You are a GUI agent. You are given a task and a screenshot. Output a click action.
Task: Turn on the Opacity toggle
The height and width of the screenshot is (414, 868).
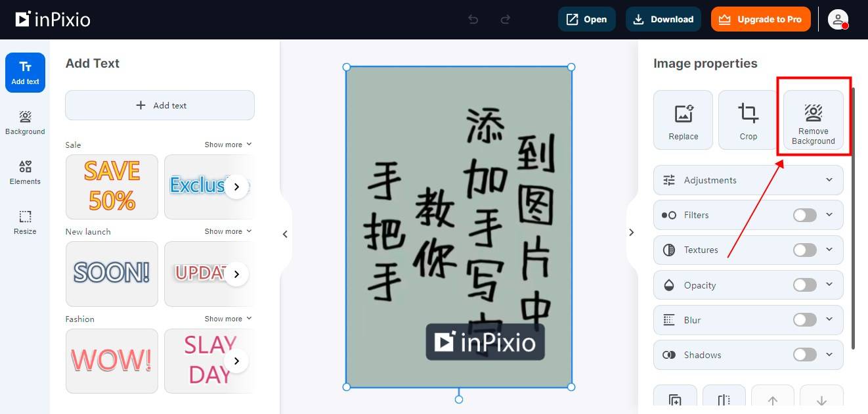(804, 285)
